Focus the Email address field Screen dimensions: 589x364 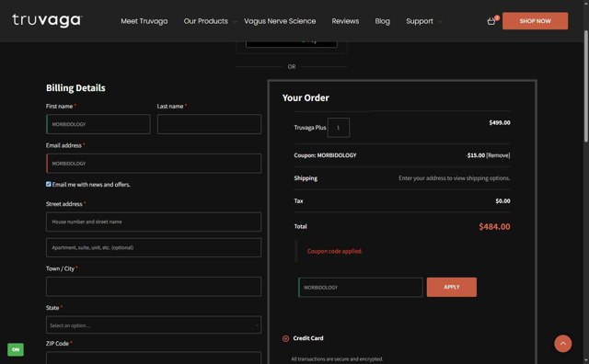tap(154, 164)
